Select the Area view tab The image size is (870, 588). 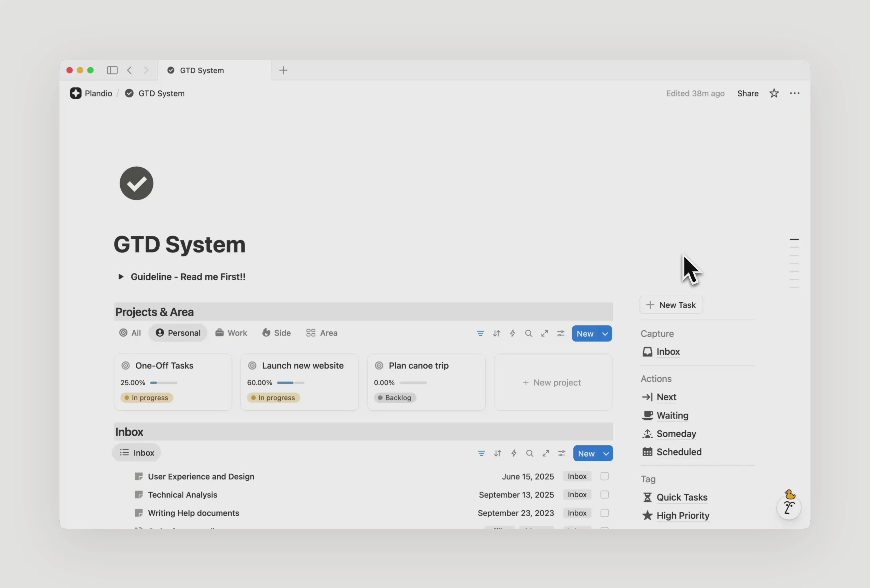(321, 333)
